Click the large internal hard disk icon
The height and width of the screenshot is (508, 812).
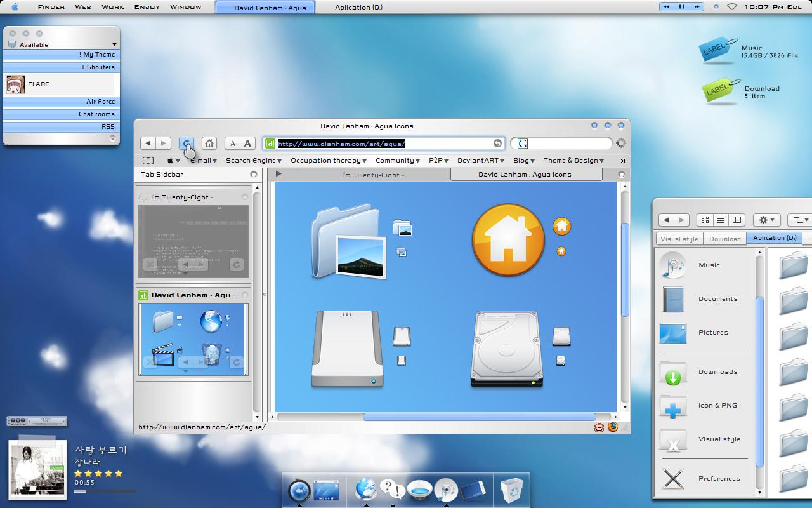pos(506,349)
